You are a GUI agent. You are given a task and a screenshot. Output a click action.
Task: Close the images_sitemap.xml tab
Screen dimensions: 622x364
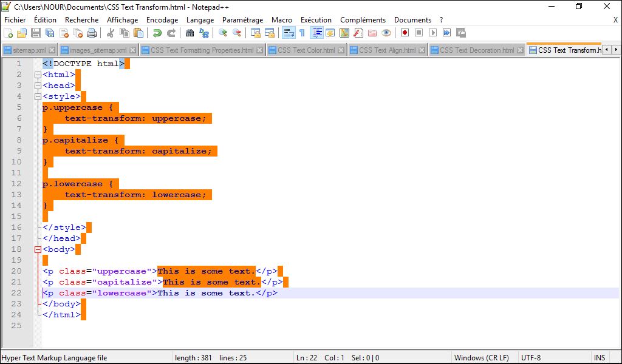tap(133, 50)
